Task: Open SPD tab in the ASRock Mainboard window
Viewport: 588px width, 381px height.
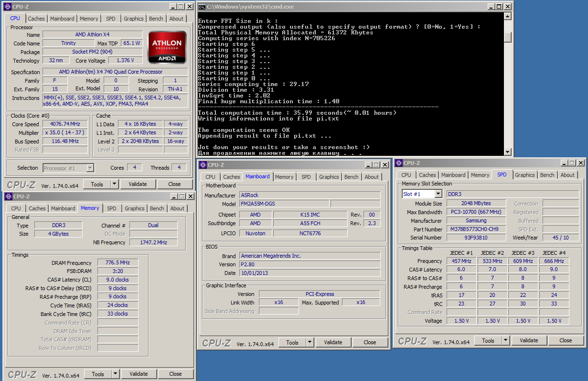Action: pyautogui.click(x=306, y=177)
